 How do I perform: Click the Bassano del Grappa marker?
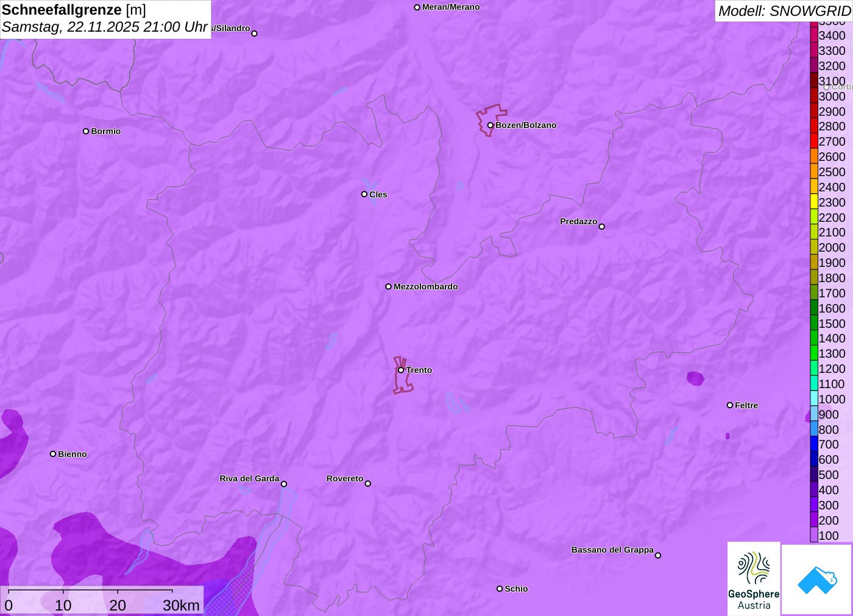657,555
